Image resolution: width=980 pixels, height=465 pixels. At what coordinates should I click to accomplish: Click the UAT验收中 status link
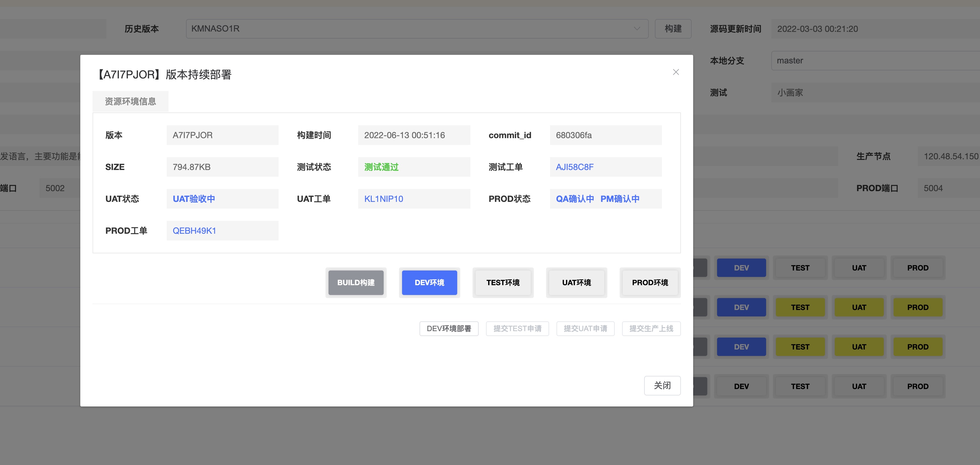(194, 199)
